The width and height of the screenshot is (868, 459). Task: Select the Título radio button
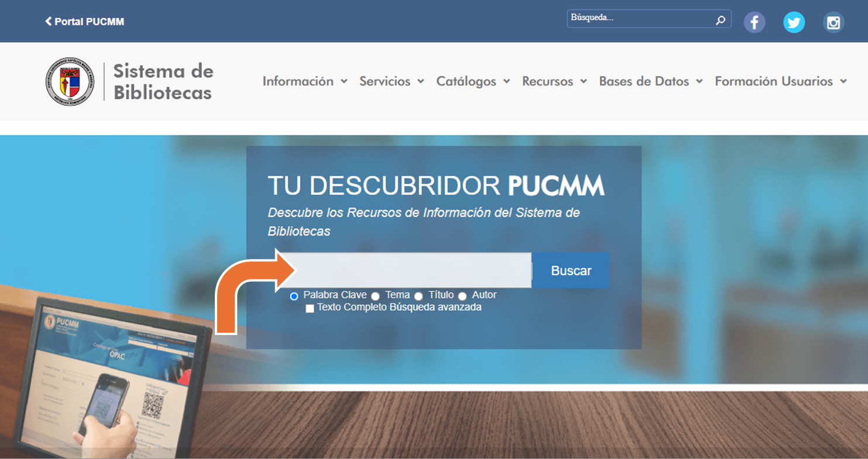418,296
